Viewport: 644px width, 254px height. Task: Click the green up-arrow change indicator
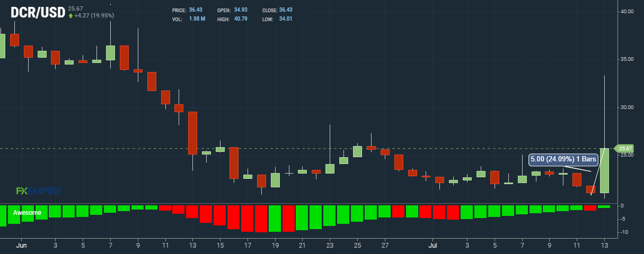pyautogui.click(x=70, y=15)
